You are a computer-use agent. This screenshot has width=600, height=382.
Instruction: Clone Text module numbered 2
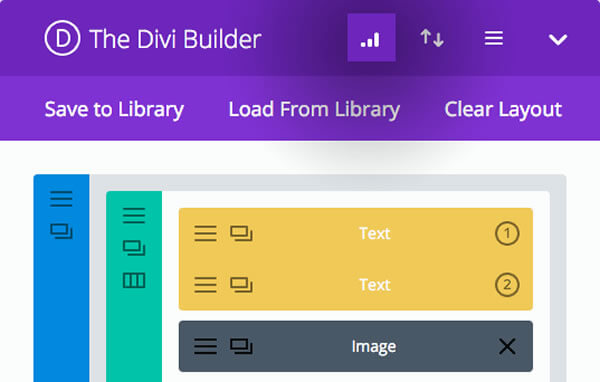tap(241, 285)
